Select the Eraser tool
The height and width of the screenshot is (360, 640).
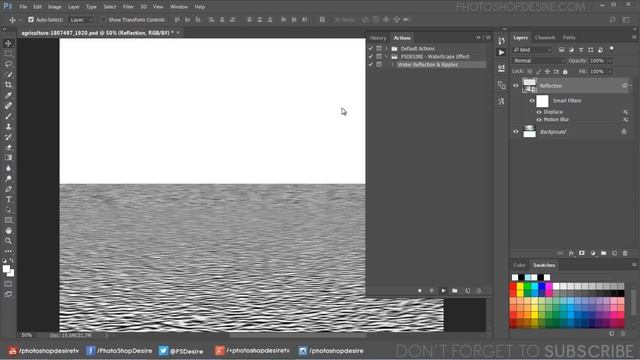[8, 147]
